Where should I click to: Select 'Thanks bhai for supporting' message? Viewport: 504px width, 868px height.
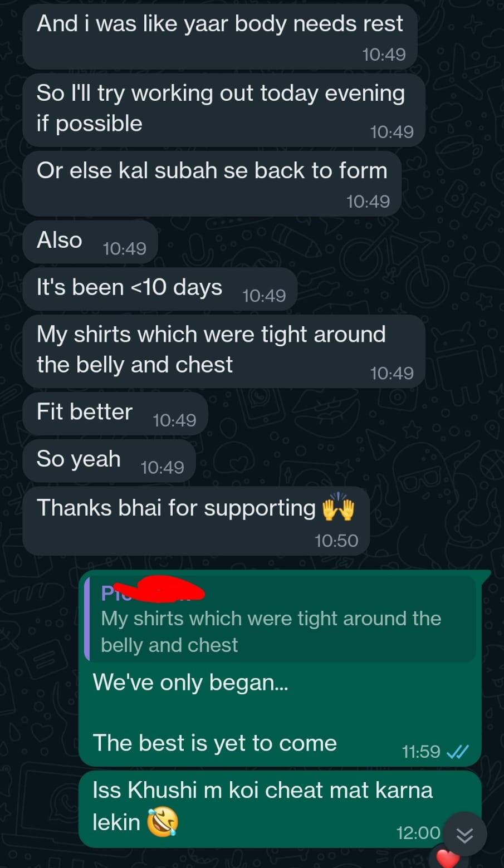tap(196, 521)
